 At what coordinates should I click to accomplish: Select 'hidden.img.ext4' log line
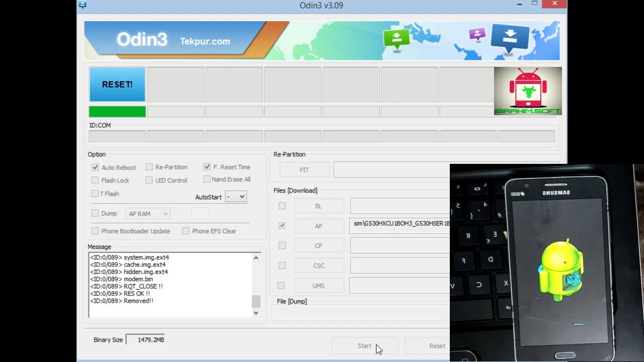coord(129,272)
